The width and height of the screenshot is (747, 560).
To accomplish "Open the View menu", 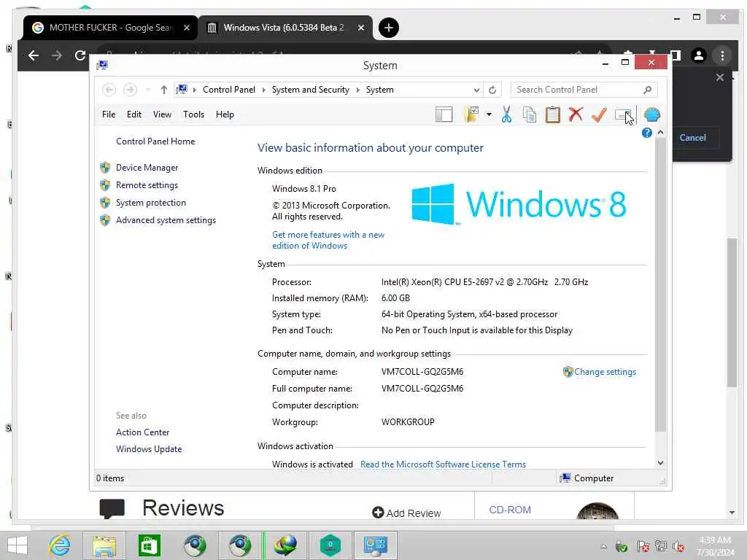I will [x=162, y=114].
